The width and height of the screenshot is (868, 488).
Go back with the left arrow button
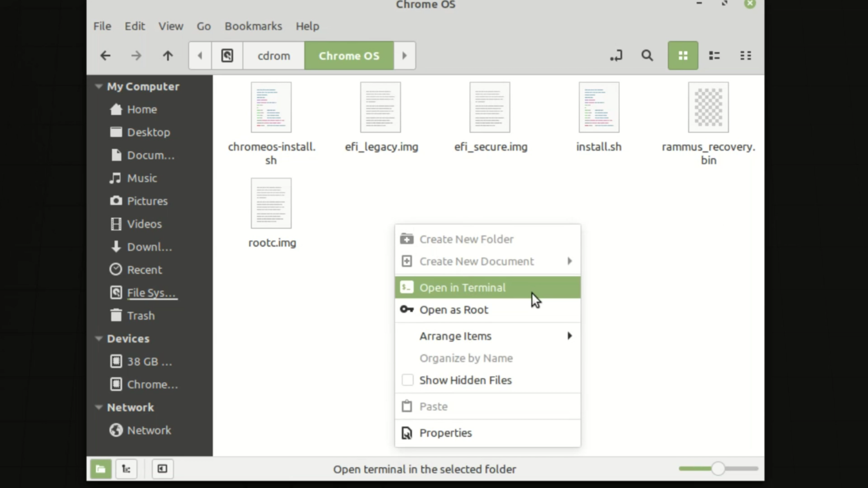tap(105, 56)
